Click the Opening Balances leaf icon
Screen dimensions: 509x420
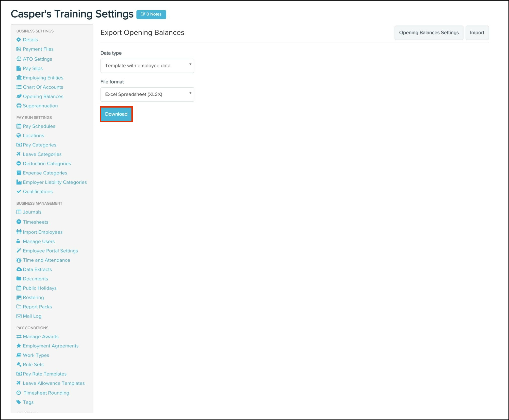tap(19, 96)
